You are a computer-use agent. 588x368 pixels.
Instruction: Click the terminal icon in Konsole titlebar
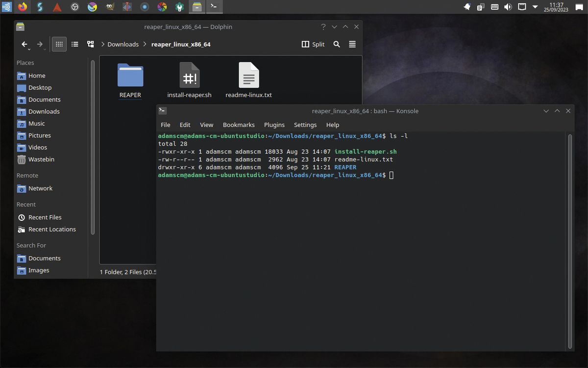pyautogui.click(x=163, y=111)
